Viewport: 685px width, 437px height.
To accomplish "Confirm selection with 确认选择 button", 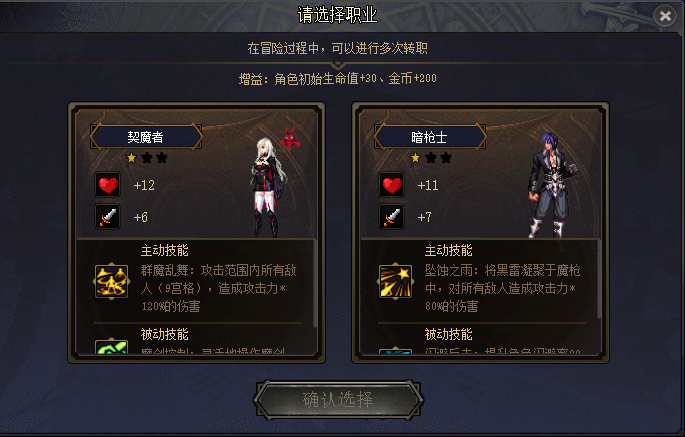I will click(338, 400).
